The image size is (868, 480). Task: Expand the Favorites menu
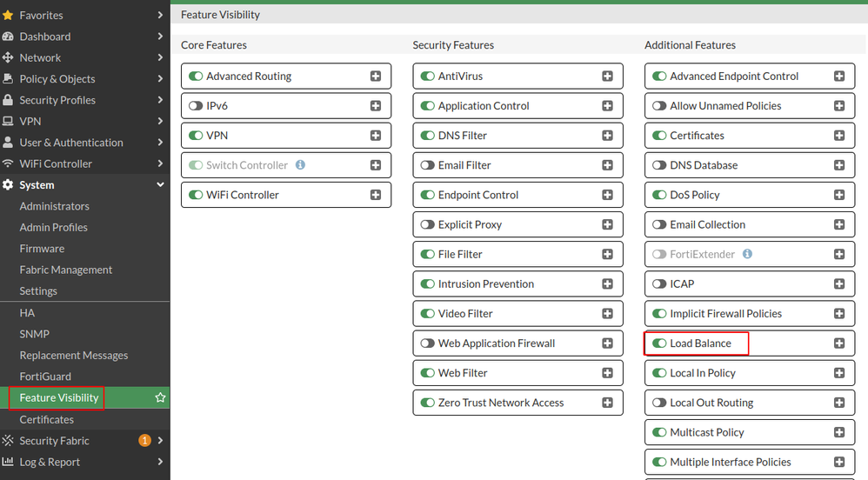click(160, 16)
